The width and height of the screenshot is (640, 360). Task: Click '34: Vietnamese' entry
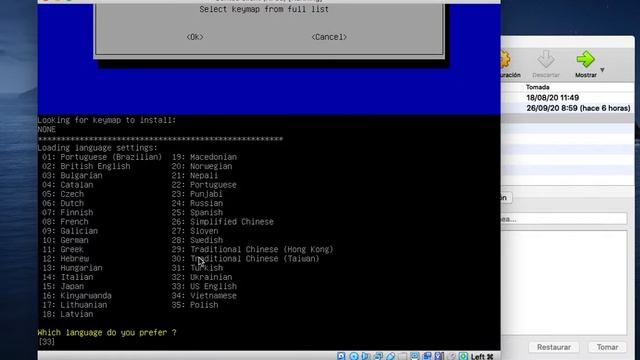(x=204, y=296)
